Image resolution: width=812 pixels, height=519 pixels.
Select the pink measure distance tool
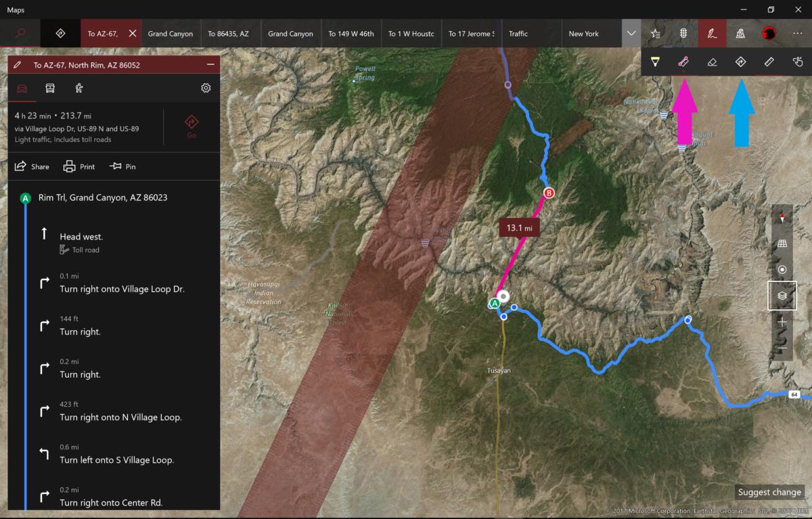683,62
